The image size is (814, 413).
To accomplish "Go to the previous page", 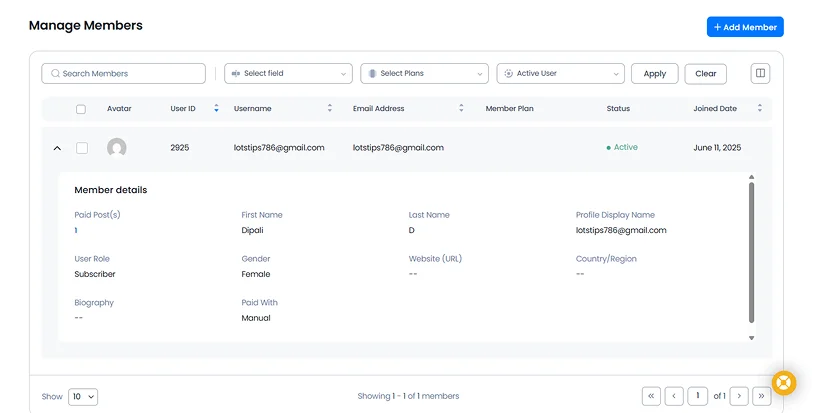I will [x=674, y=396].
